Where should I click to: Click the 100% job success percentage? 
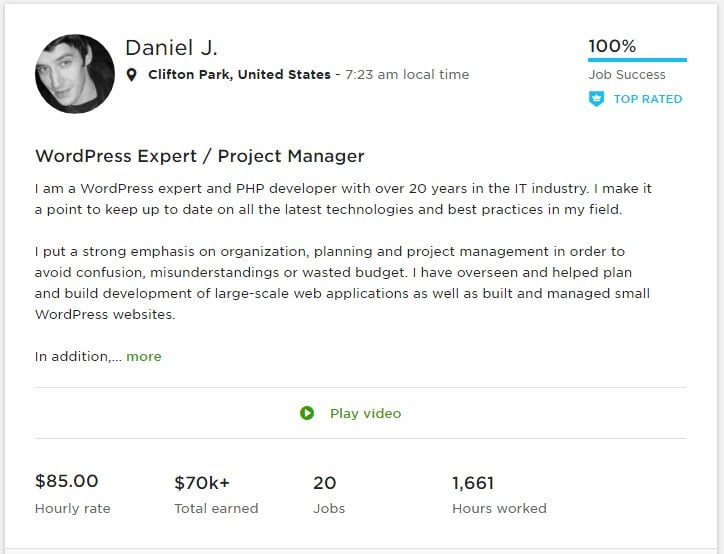tap(612, 45)
